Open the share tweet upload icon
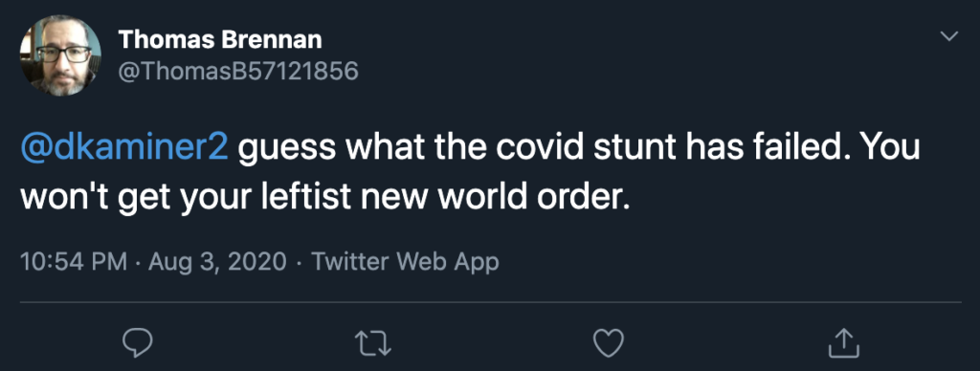The height and width of the screenshot is (371, 980). 843,342
